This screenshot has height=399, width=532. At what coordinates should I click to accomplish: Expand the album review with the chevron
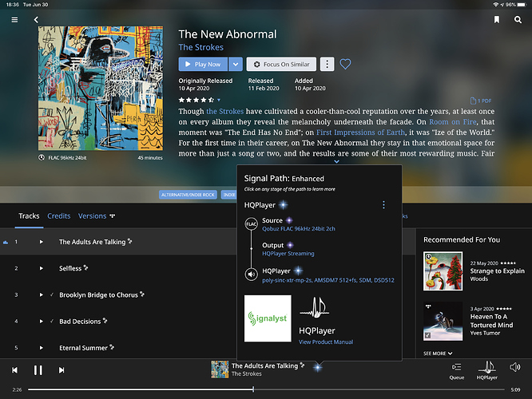(336, 161)
